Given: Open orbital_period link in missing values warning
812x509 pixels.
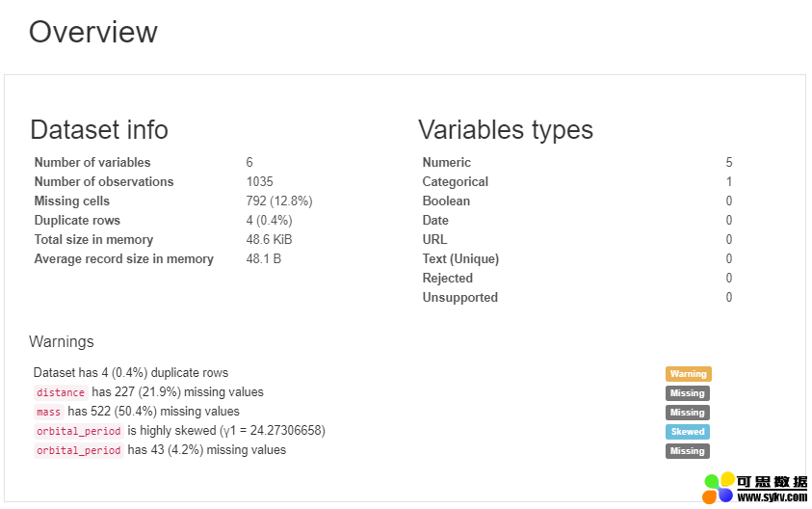Looking at the screenshot, I should [79, 450].
